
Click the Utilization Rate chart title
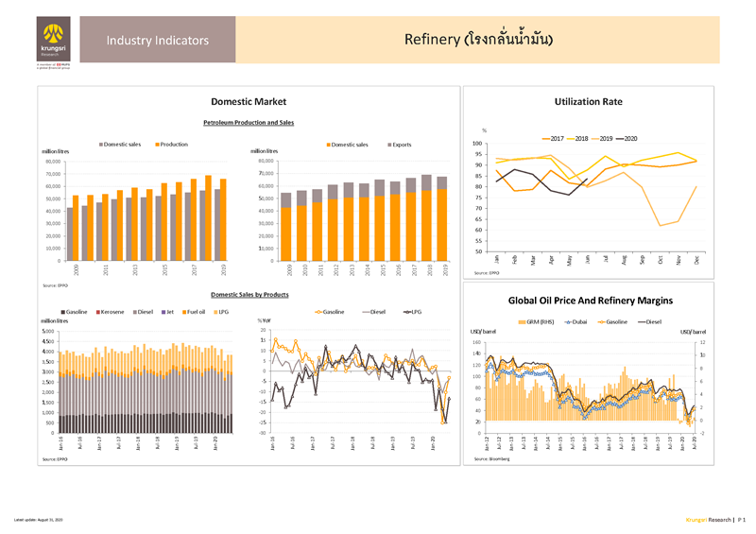tap(589, 101)
